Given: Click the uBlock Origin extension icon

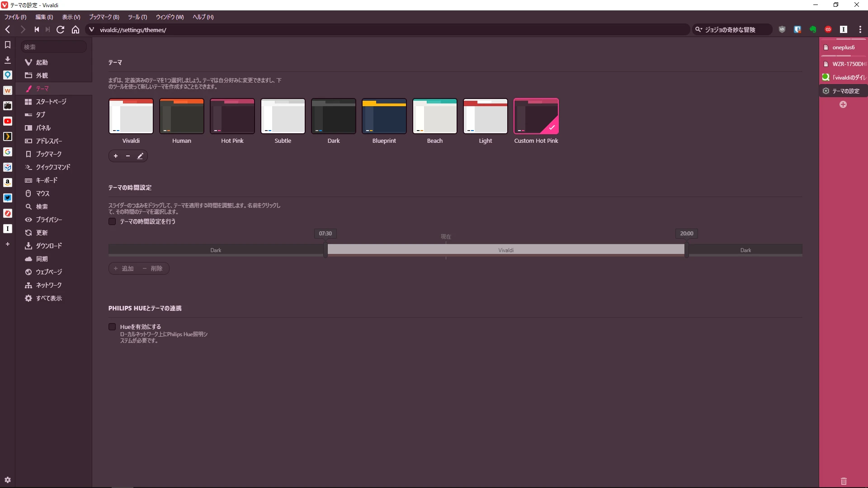Looking at the screenshot, I should [782, 29].
